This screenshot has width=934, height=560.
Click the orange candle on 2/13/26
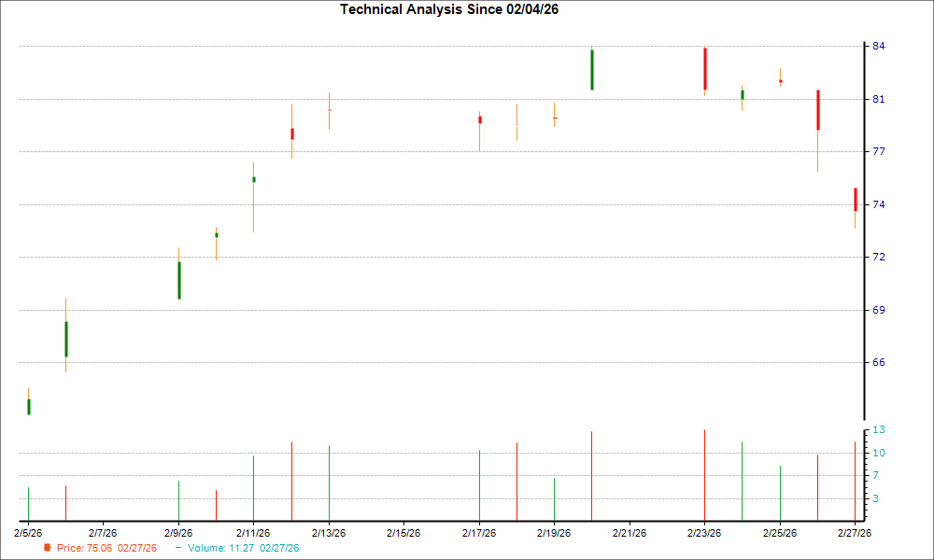click(x=328, y=109)
